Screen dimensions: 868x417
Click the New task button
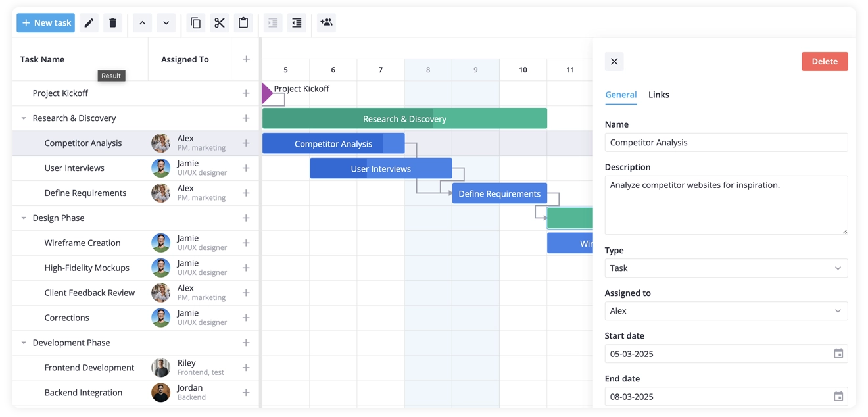pyautogui.click(x=45, y=23)
